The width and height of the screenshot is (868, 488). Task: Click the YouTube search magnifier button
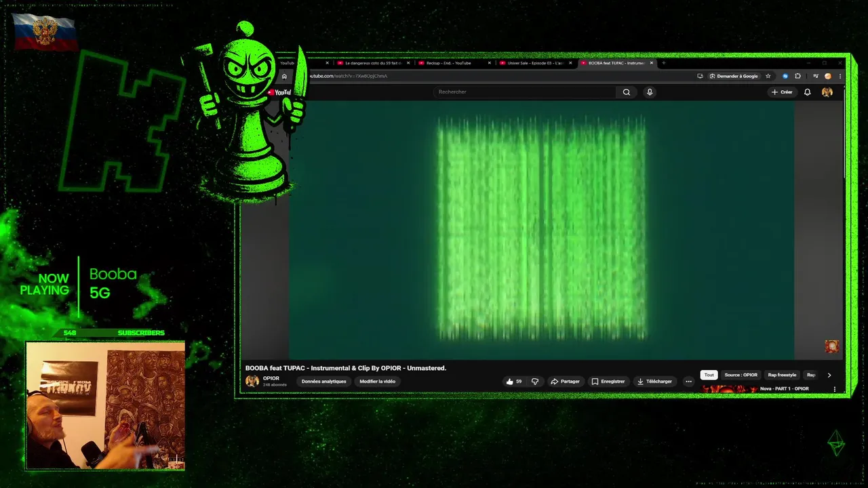(x=627, y=92)
